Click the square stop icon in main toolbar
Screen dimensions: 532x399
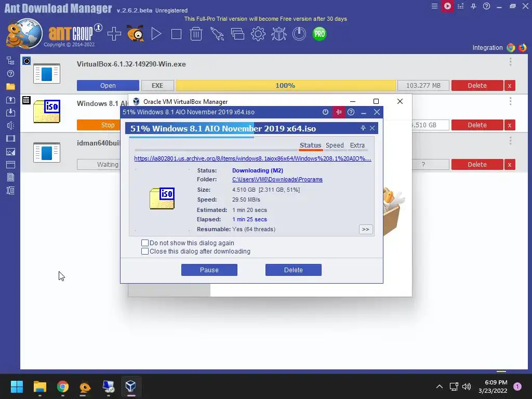click(176, 34)
